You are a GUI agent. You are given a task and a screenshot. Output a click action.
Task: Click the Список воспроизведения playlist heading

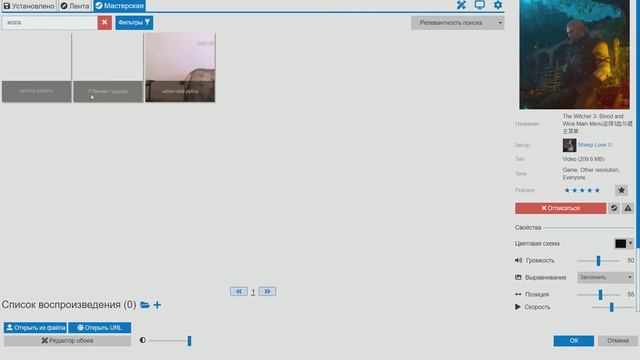pos(69,305)
